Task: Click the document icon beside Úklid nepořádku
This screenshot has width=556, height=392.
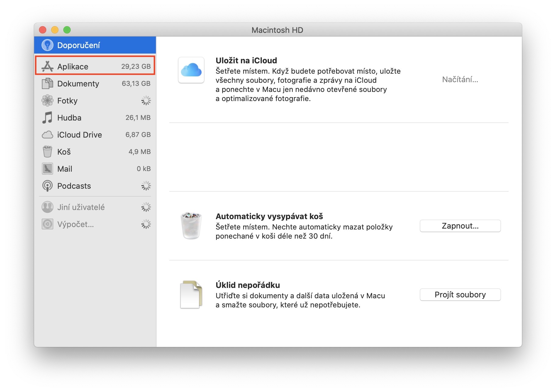Action: pyautogui.click(x=191, y=294)
